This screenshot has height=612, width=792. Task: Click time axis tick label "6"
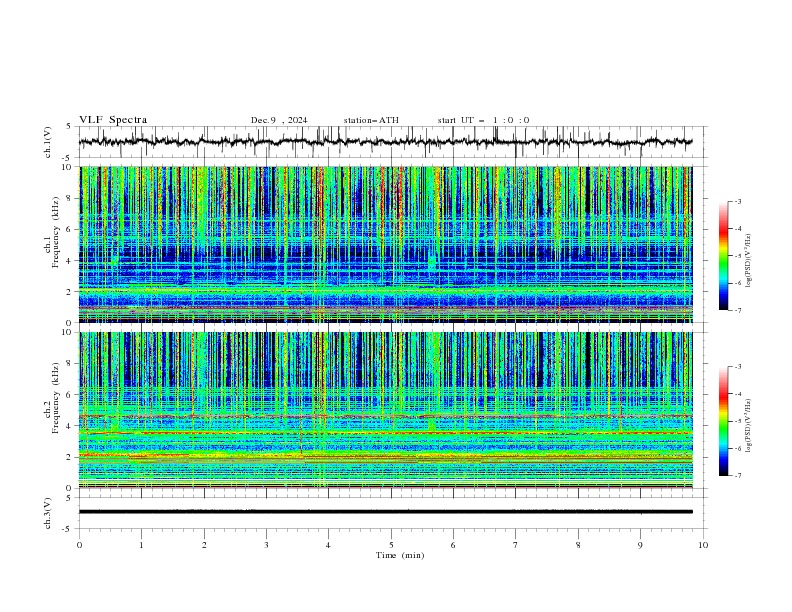pyautogui.click(x=453, y=545)
